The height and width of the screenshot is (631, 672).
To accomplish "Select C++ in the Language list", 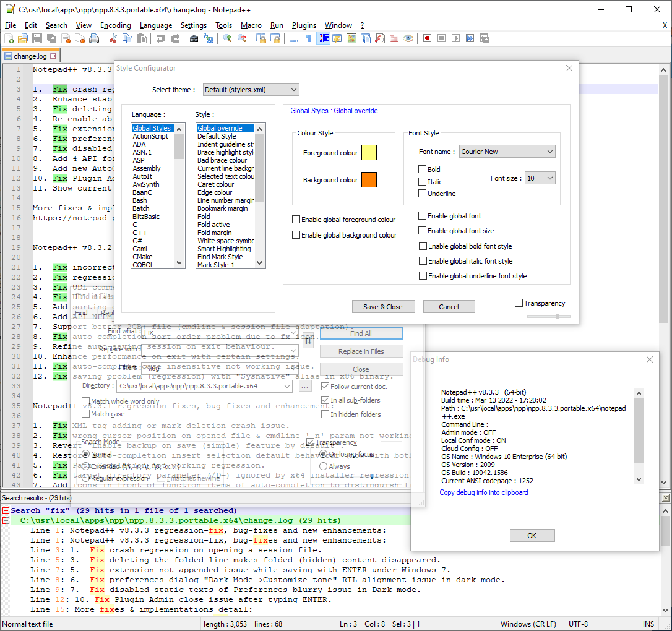I will pyautogui.click(x=140, y=233).
